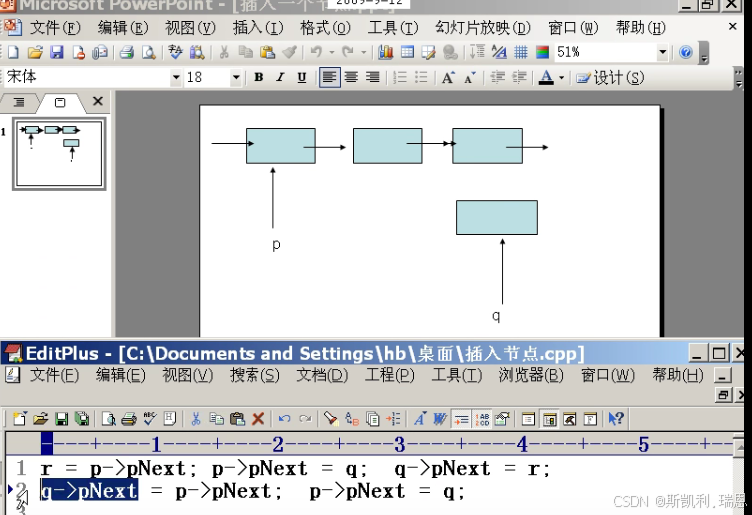Image resolution: width=752 pixels, height=515 pixels.
Task: Toggle Italic formatting in PowerPoint
Action: (280, 77)
